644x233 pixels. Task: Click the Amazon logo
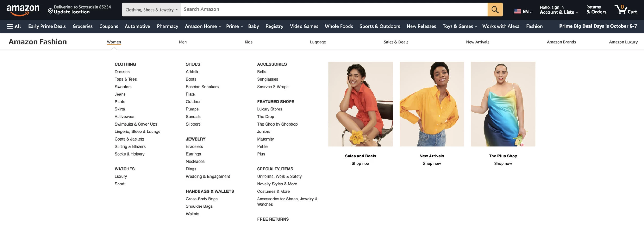pyautogui.click(x=23, y=10)
